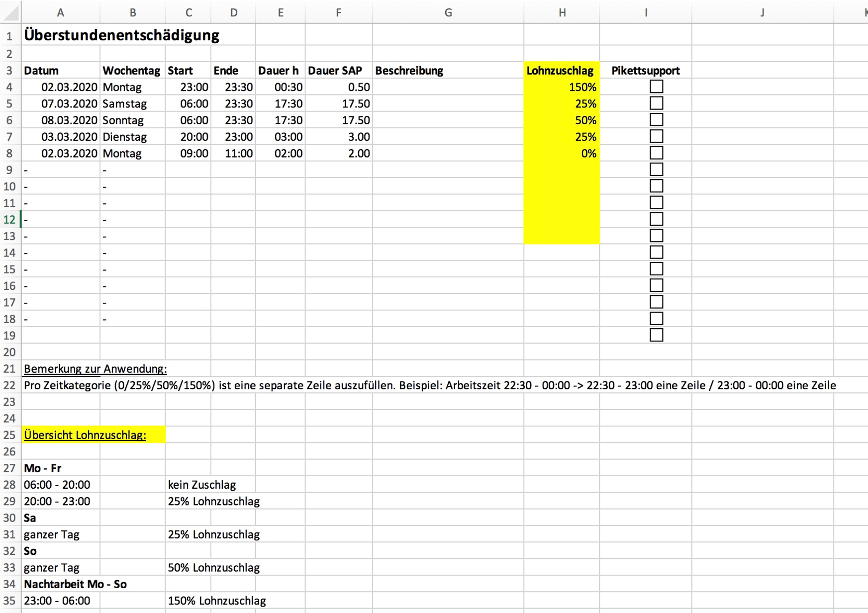Select the Dauer SAP value 3.00

coord(358,137)
